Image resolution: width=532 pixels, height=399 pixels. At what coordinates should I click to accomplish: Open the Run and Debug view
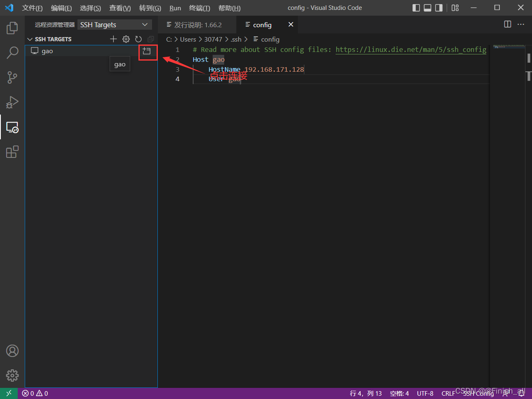tap(12, 102)
